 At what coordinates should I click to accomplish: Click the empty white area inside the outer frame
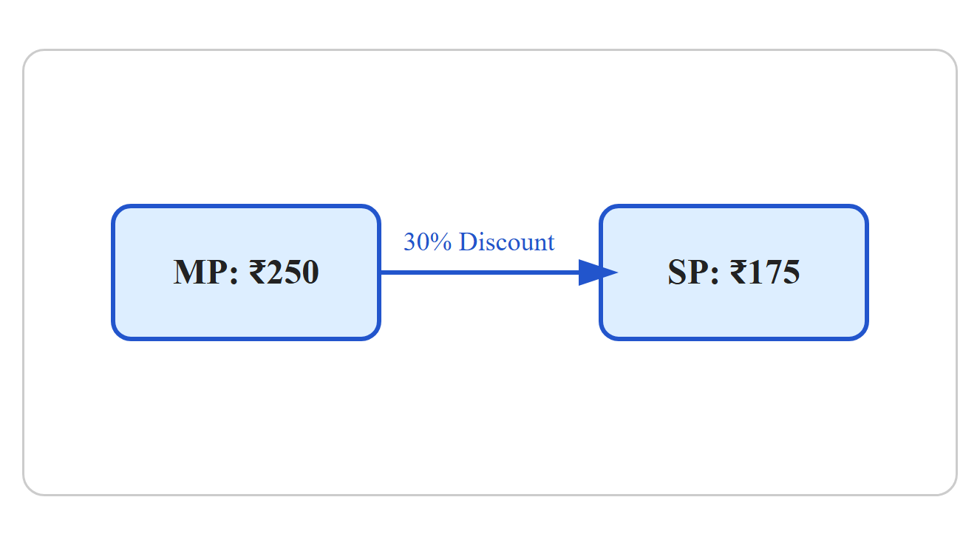click(490, 414)
